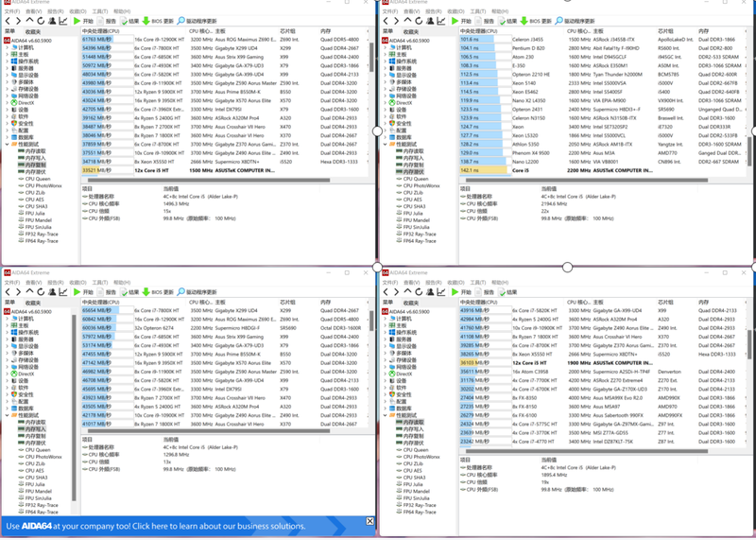
Task: Open 收藏(O) menu in the memory latency window
Action: point(455,11)
